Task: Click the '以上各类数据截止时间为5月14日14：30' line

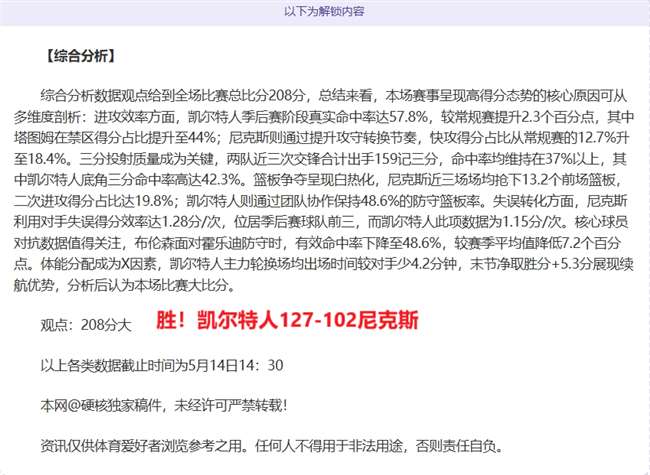Action: 162,365
